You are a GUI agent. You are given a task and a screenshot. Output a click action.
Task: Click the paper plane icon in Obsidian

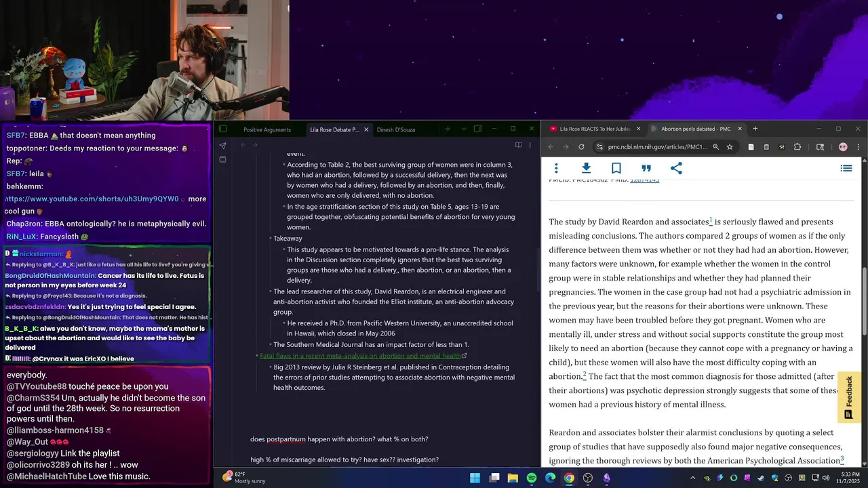point(222,145)
